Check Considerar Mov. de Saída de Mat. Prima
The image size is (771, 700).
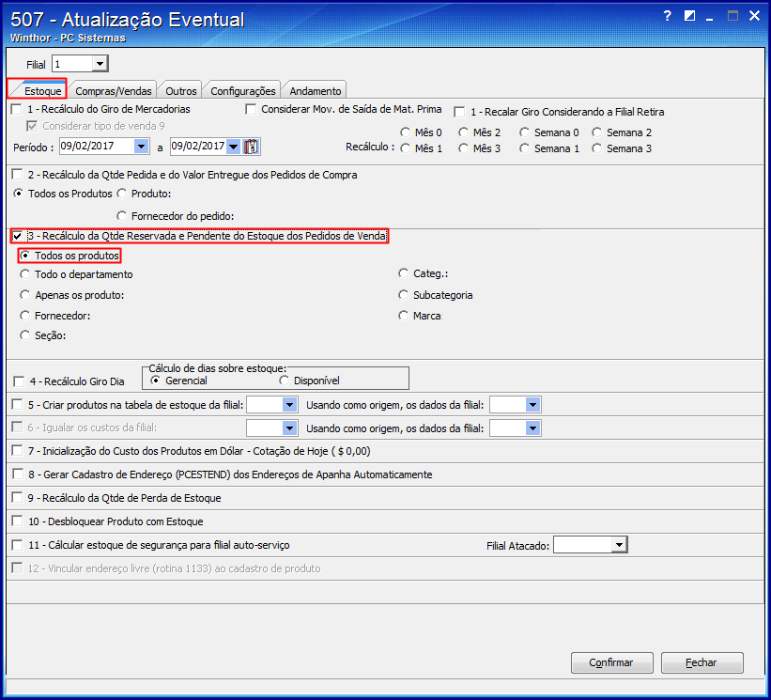point(252,109)
